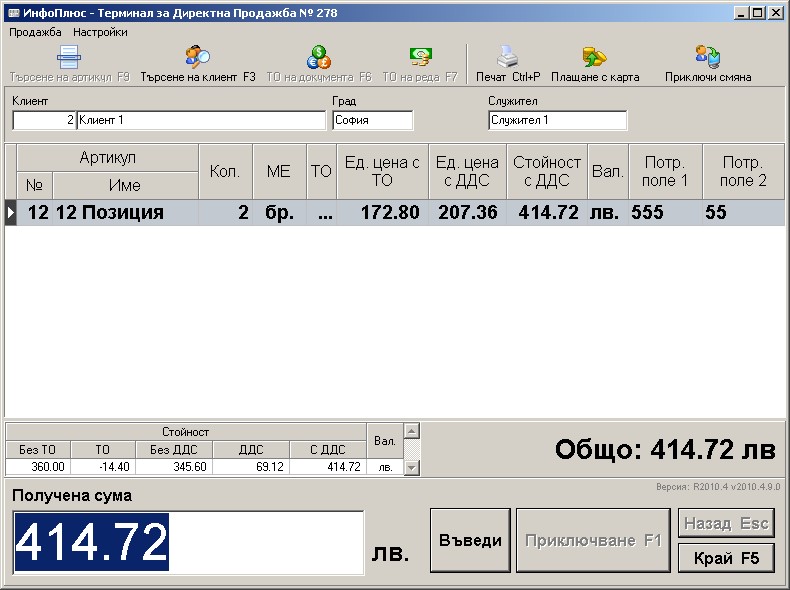790x590 pixels.
Task: Click the Потр. поле 1 header
Action: click(x=666, y=172)
